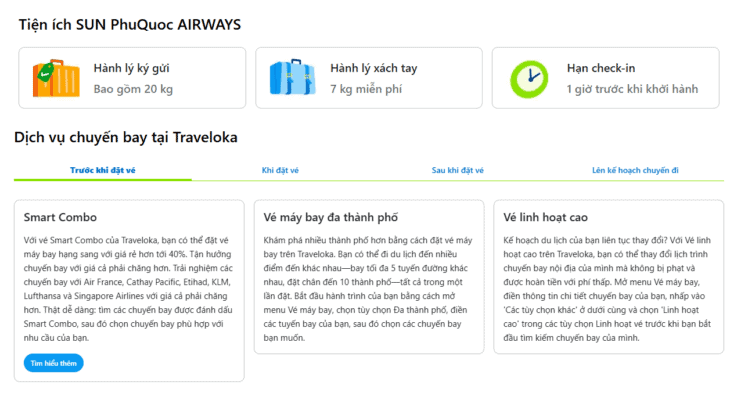Click the orange checked-baggage suitcase icon
This screenshot has height=400, width=741.
tap(53, 78)
